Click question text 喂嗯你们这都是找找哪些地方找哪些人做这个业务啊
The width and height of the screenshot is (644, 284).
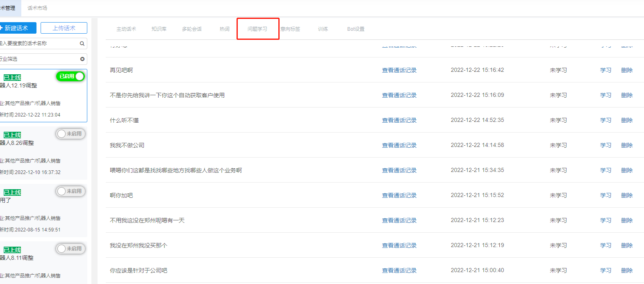pos(176,170)
